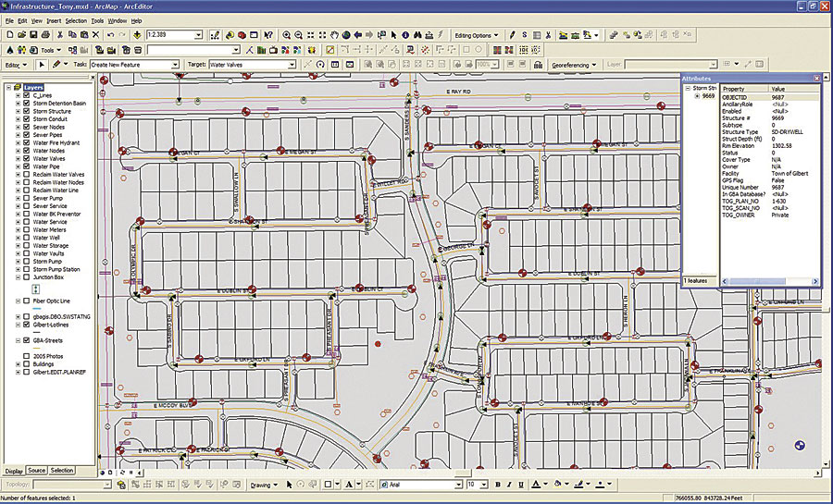Select the Select Elements arrow tool

(393, 35)
